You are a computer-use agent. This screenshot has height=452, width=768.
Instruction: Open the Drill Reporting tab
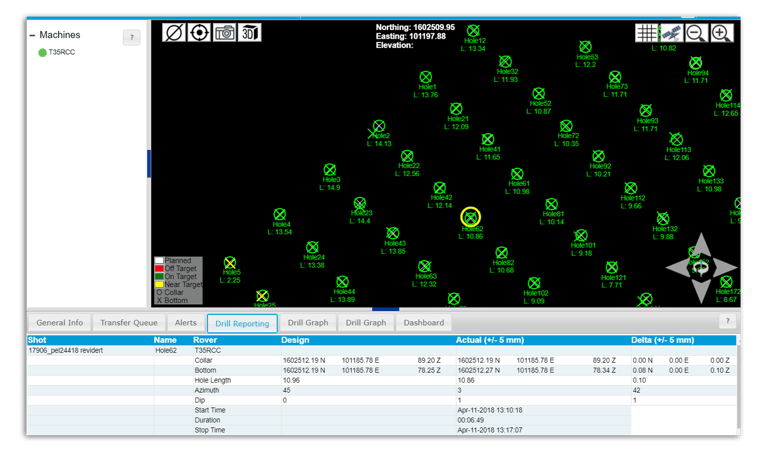pyautogui.click(x=242, y=323)
